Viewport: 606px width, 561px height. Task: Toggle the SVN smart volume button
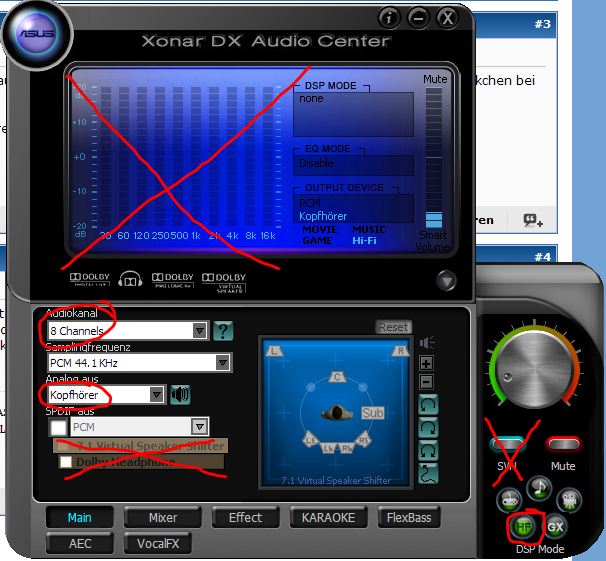point(507,444)
